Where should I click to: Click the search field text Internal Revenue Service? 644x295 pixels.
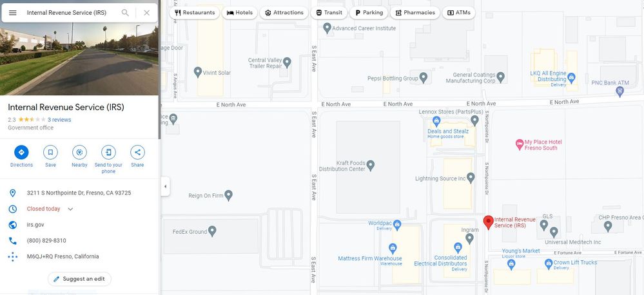coord(66,13)
